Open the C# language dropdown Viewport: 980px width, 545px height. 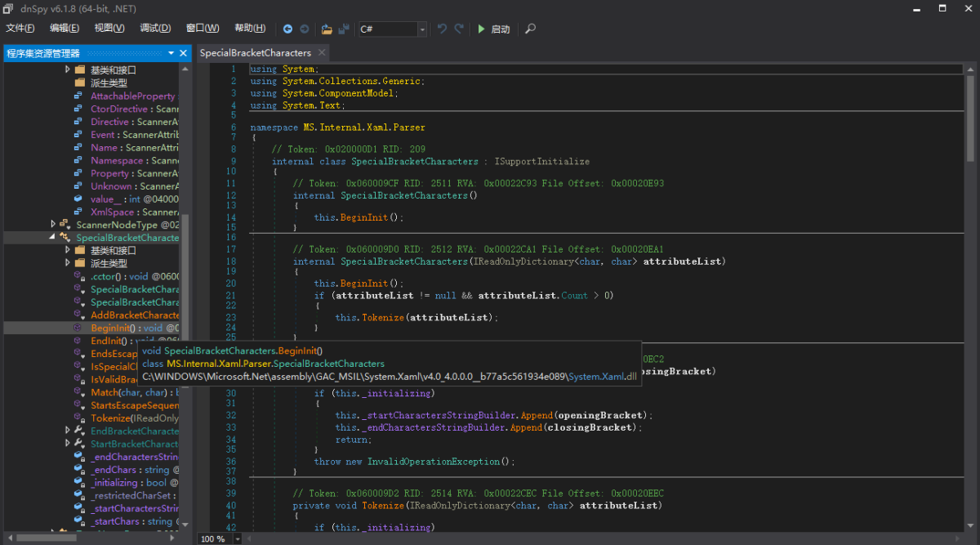tap(422, 29)
